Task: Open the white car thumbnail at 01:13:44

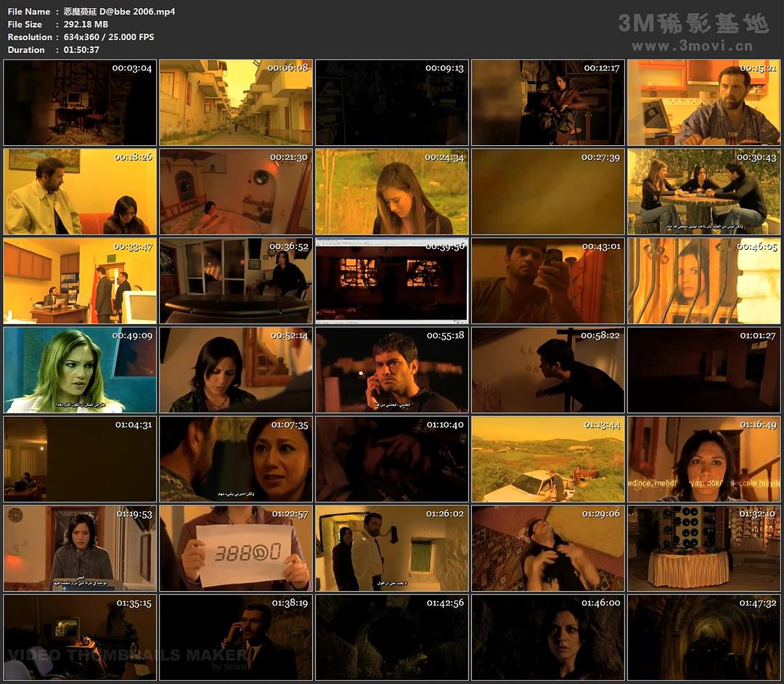Action: (x=547, y=459)
